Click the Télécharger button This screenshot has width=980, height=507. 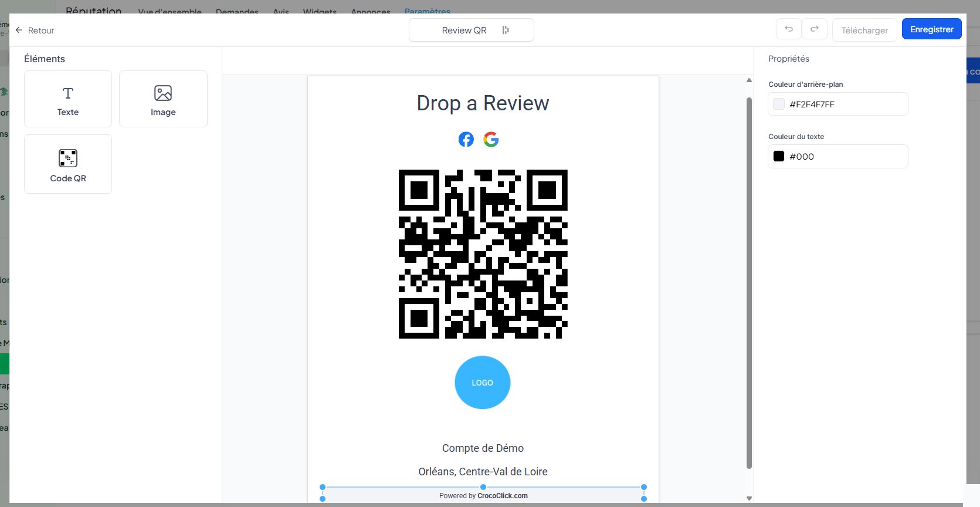(x=864, y=30)
